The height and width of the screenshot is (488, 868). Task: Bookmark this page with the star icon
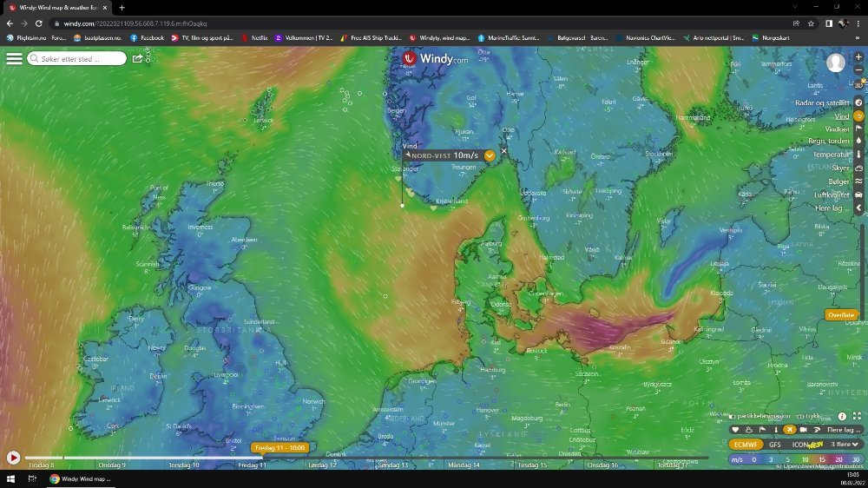pos(811,23)
